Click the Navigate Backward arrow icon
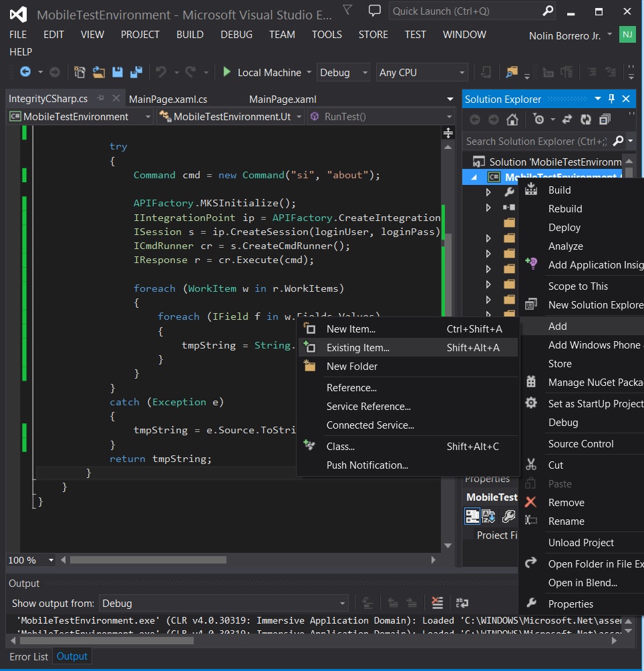 click(x=25, y=72)
